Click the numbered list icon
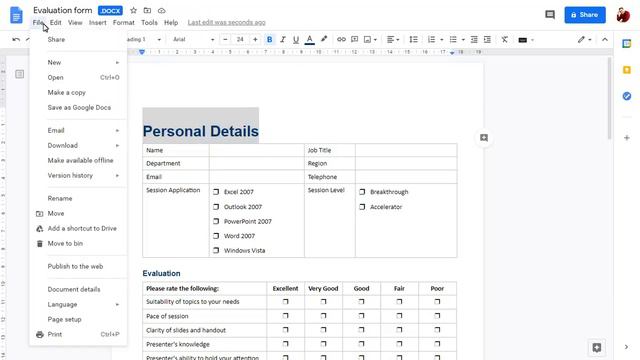The width and height of the screenshot is (640, 360). tap(431, 40)
